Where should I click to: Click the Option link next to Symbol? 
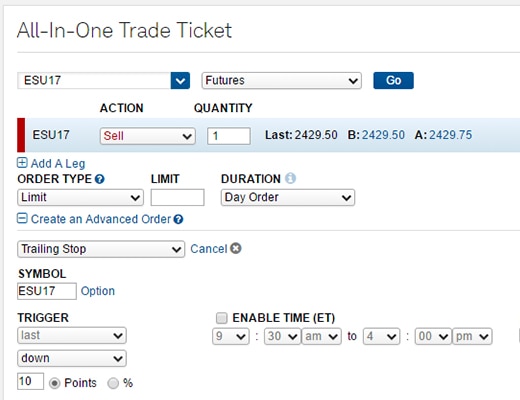(x=98, y=291)
